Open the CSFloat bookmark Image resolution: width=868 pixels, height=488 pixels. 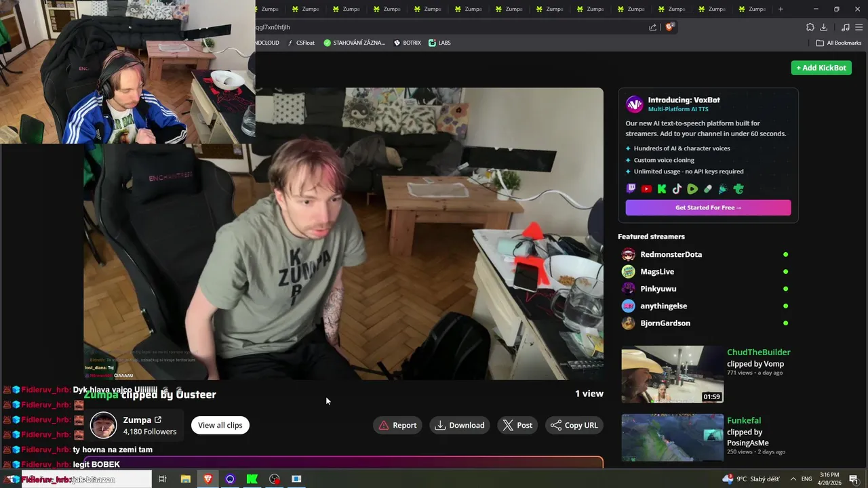[301, 43]
